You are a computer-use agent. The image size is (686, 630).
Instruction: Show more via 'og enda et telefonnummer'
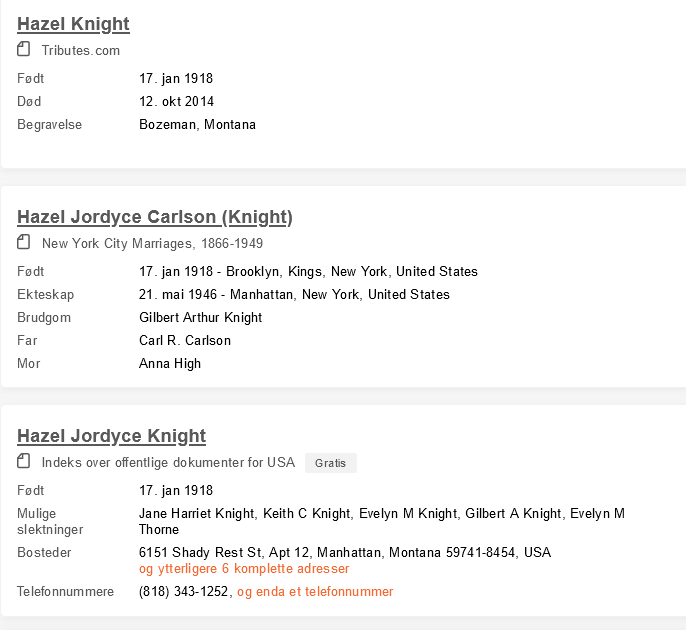coord(315,592)
